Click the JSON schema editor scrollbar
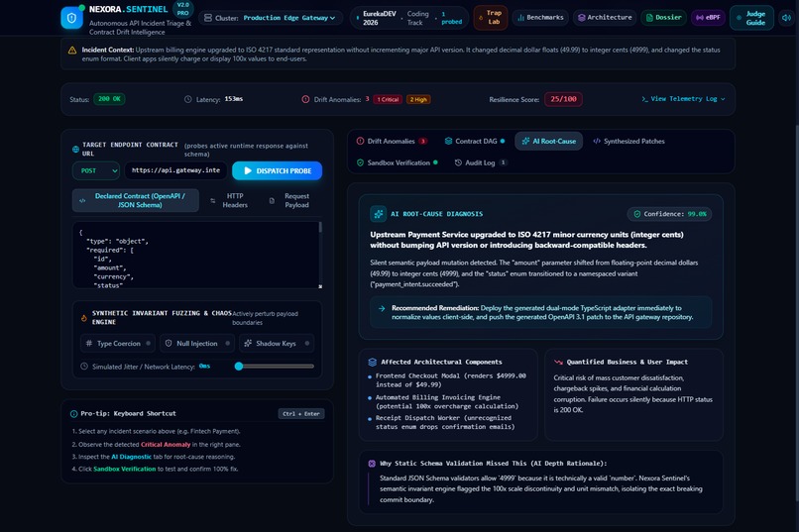799x532 pixels. click(x=320, y=227)
